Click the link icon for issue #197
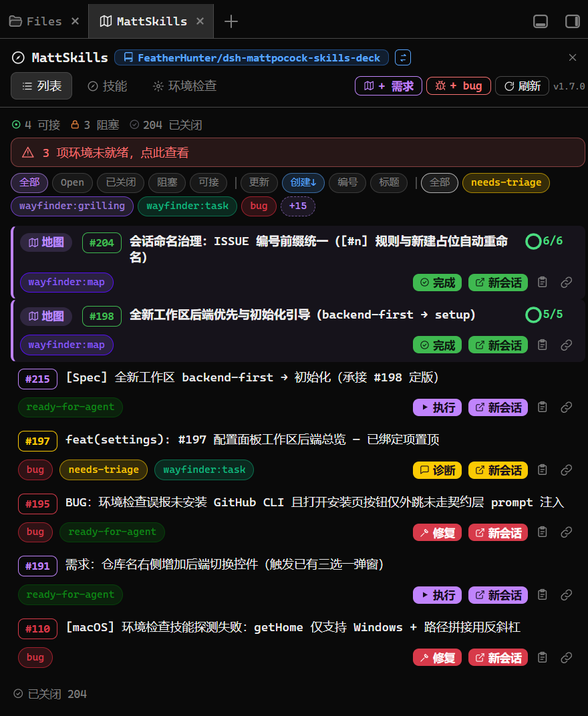The height and width of the screenshot is (716, 588). [567, 470]
